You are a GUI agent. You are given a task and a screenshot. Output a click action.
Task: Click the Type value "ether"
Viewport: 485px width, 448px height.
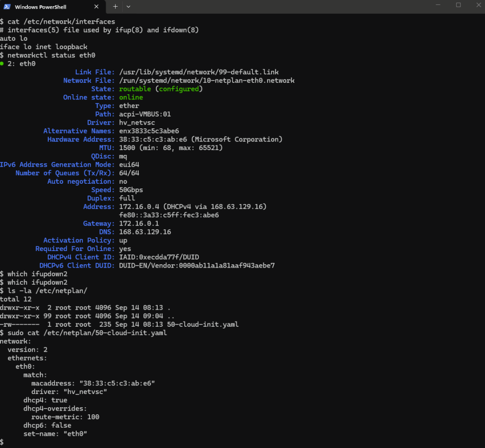click(129, 106)
